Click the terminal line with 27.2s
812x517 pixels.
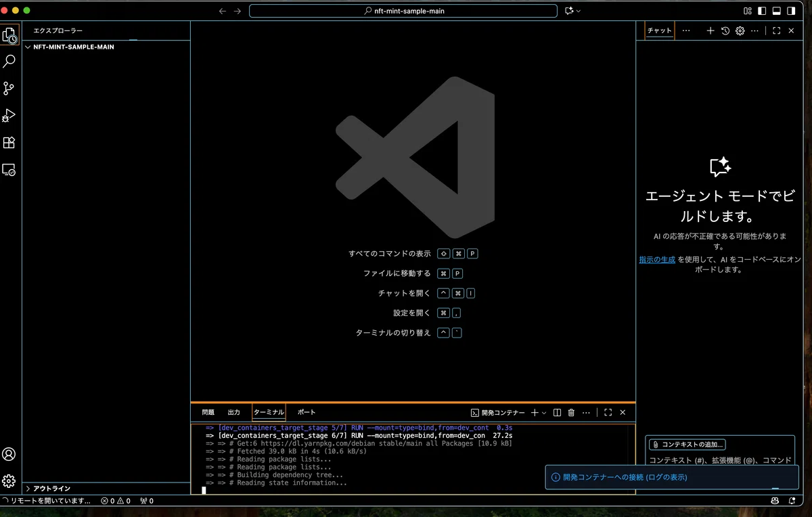tap(359, 436)
